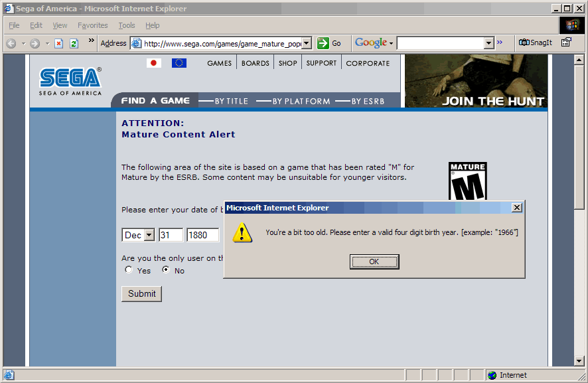Open the Edit menu
588x383 pixels.
coord(36,25)
